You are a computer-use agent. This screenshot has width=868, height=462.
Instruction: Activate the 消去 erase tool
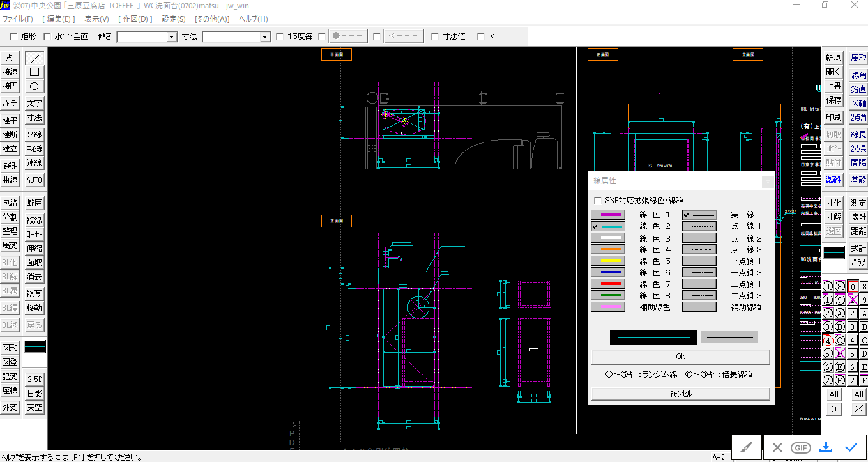point(34,277)
